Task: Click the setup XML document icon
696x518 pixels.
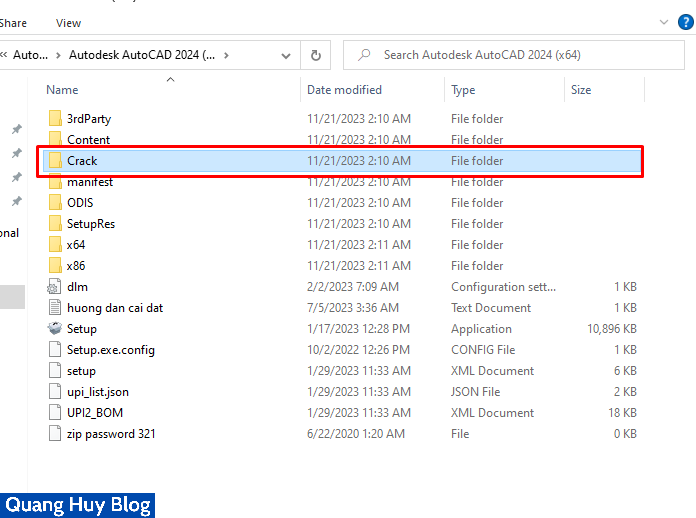Action: (55, 371)
